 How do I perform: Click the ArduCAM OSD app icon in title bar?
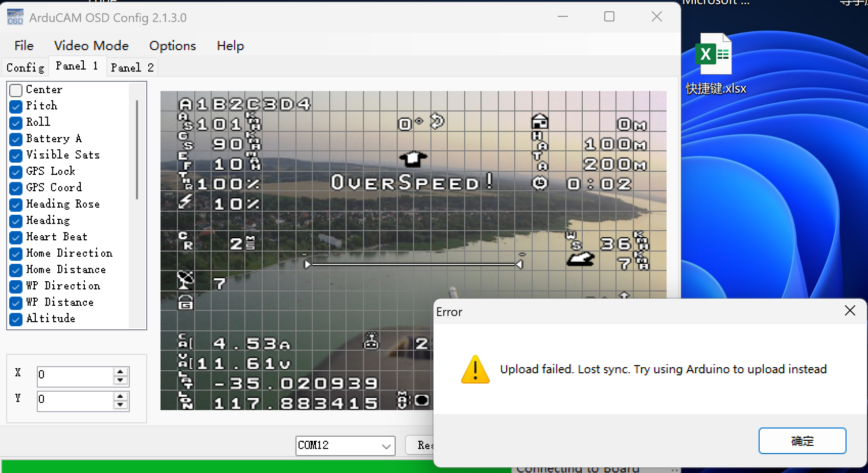15,17
